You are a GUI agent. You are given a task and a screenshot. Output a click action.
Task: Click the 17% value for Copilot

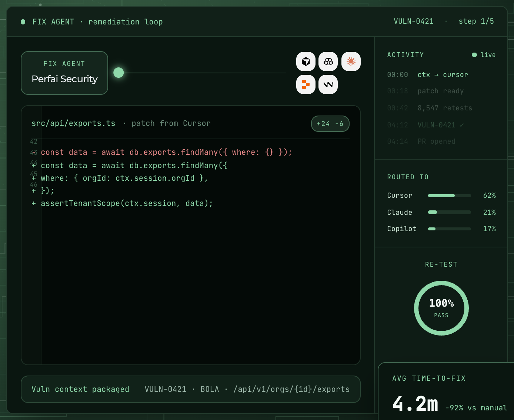tap(489, 229)
